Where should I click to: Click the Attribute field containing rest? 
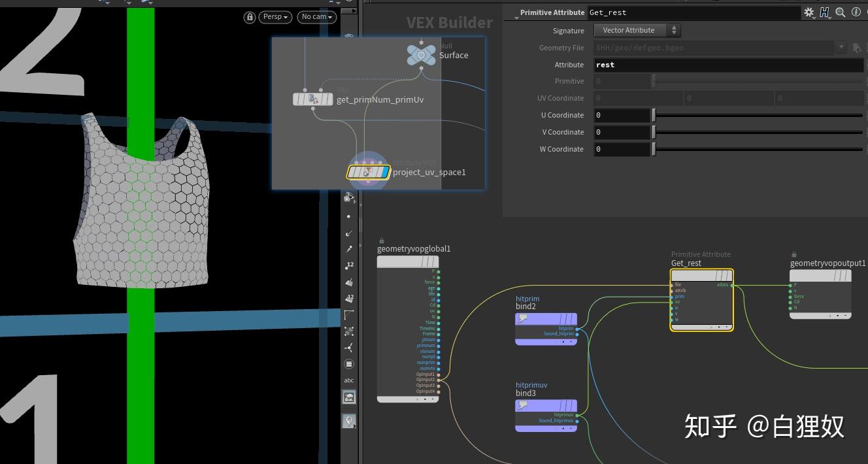tap(729, 65)
